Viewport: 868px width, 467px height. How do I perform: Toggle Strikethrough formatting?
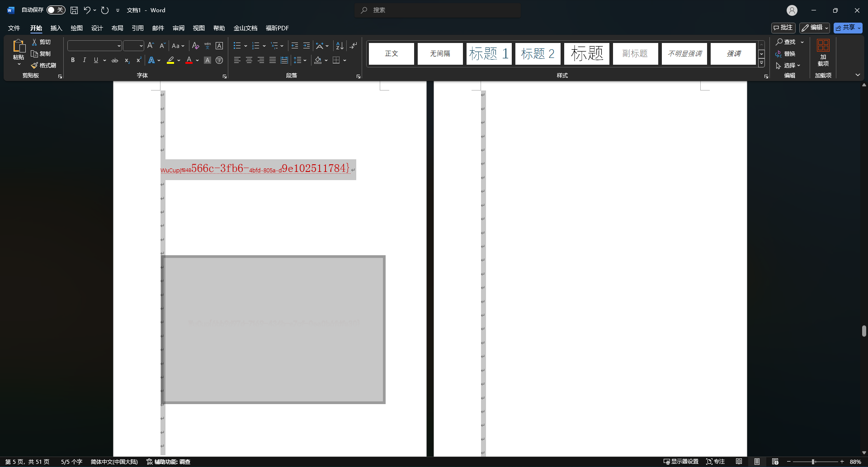(115, 60)
